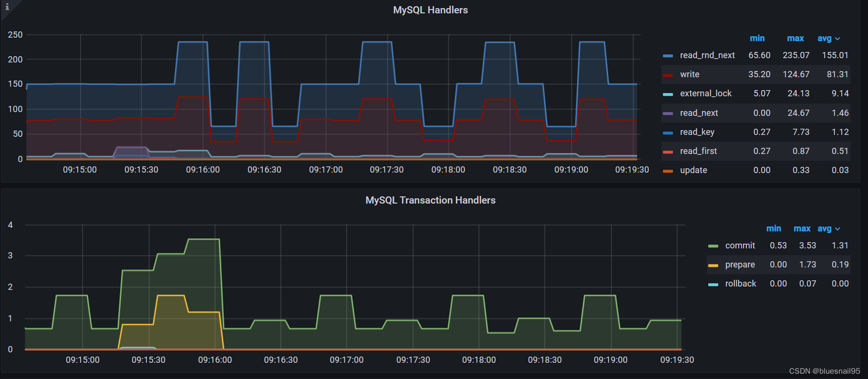Click green commit peak near 09:16:00

click(204, 239)
